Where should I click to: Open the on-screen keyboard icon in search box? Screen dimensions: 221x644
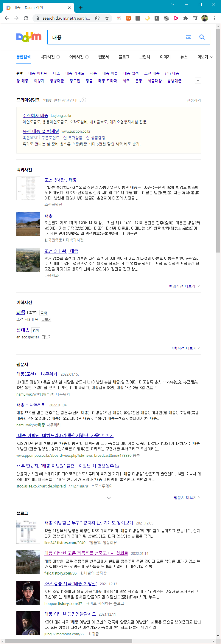(188, 37)
